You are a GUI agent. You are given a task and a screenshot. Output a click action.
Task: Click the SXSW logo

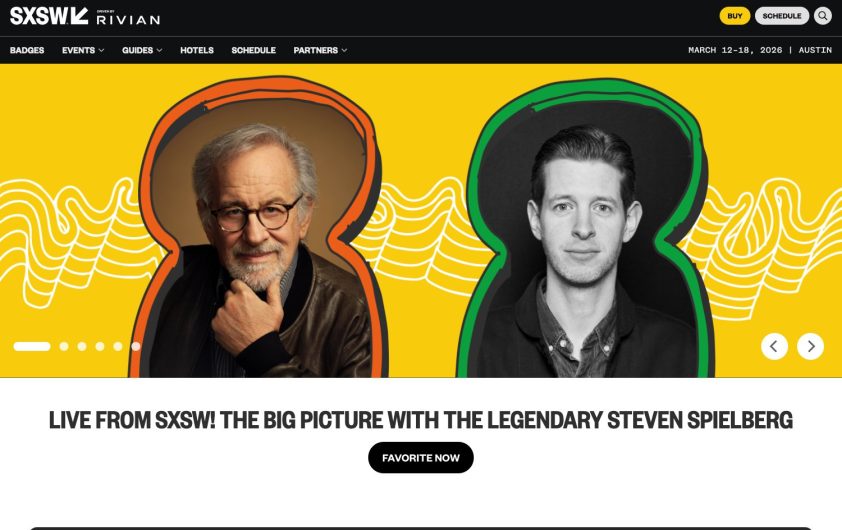[49, 16]
